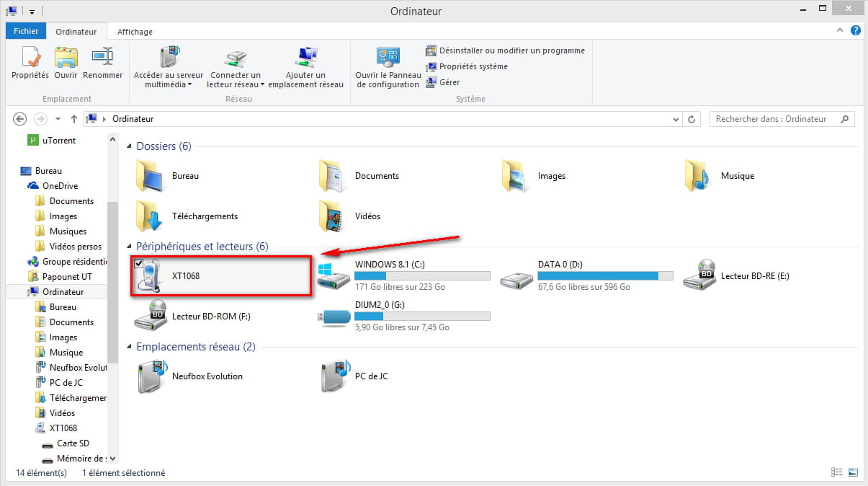Click Gérer in the Système group
Viewport: 868px width, 486px height.
pyautogui.click(x=443, y=82)
